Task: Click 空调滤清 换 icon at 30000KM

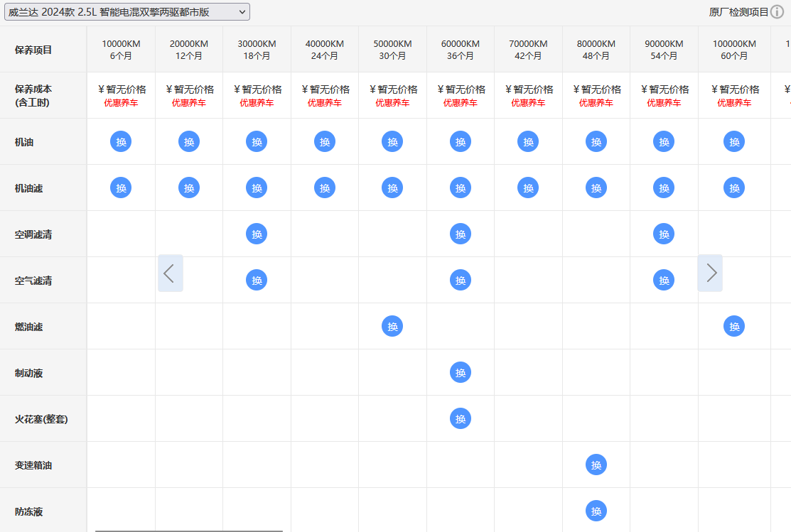Action: 257,234
